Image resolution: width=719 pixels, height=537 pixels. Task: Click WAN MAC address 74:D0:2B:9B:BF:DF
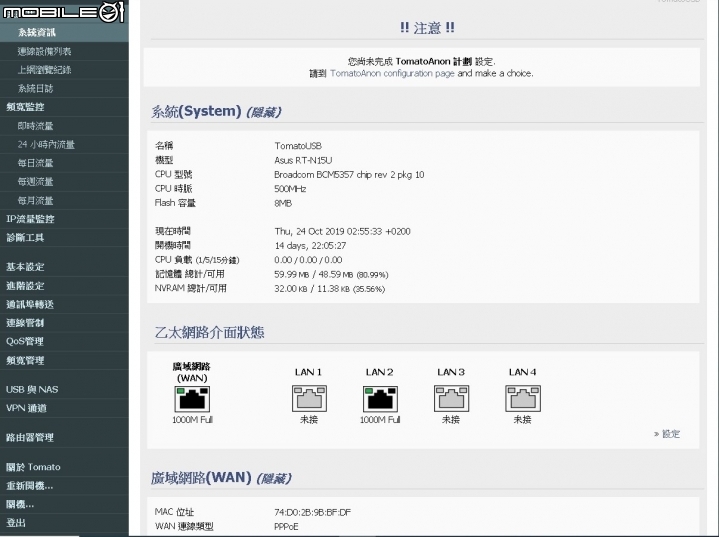coord(313,513)
